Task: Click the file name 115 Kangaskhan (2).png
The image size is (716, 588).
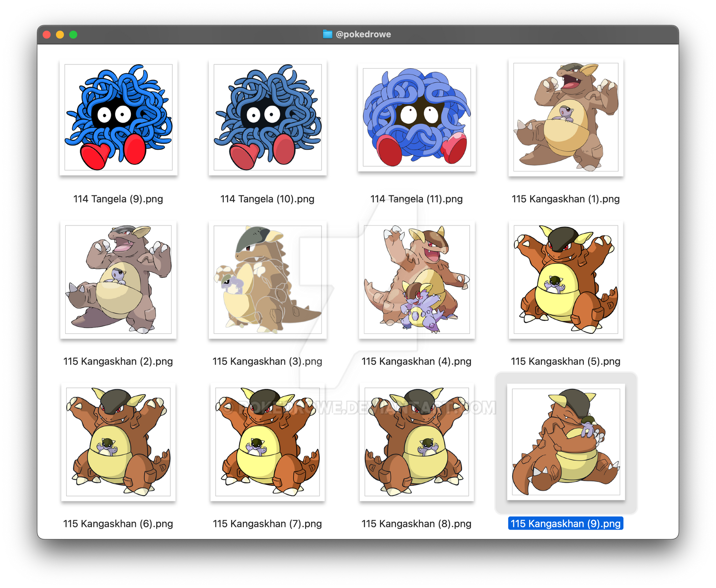Action: click(x=118, y=361)
